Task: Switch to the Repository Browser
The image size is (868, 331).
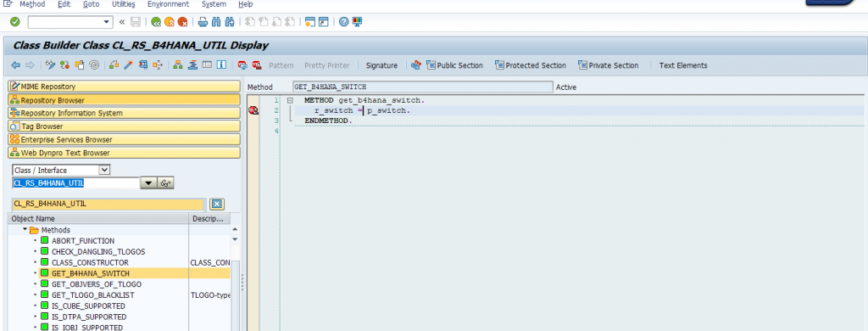Action: click(x=125, y=100)
